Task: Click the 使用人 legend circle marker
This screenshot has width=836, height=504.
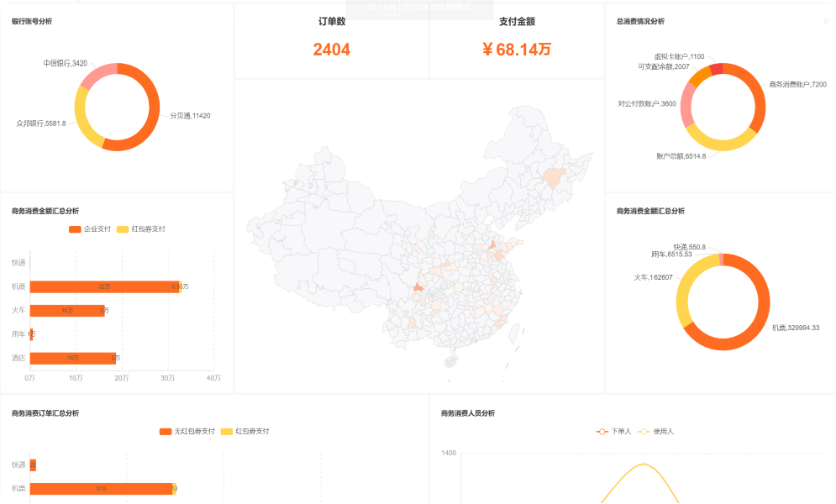Action: 644,429
